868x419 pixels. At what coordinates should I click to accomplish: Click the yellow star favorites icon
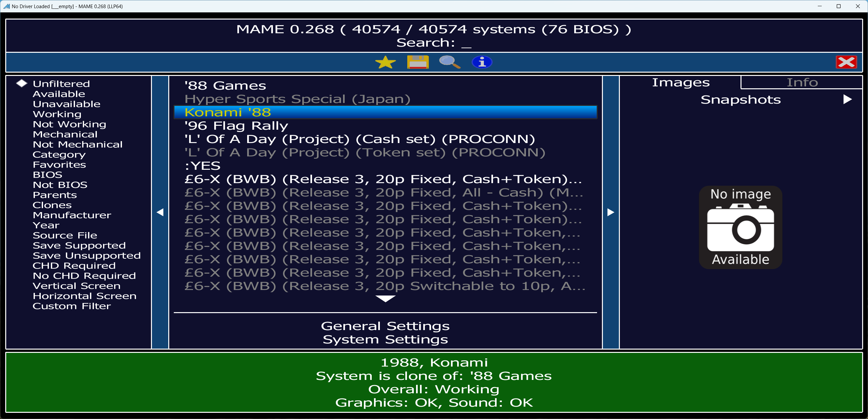pyautogui.click(x=385, y=62)
